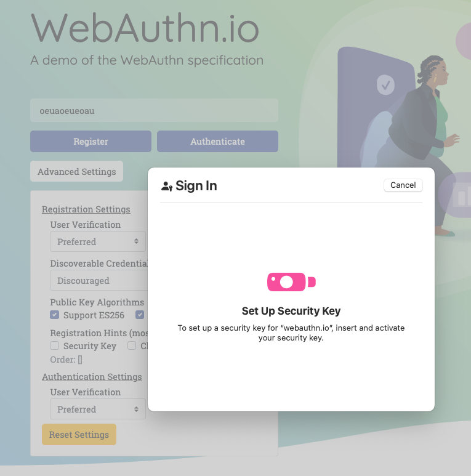The image size is (471, 476).
Task: Open the Discoverable Credential Discouraged dropdown
Action: pos(99,280)
